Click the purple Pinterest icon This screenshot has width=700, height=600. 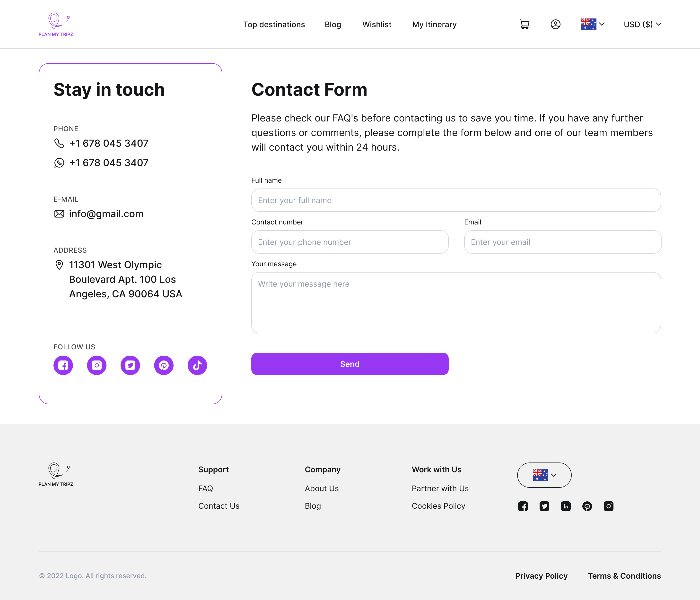(164, 365)
